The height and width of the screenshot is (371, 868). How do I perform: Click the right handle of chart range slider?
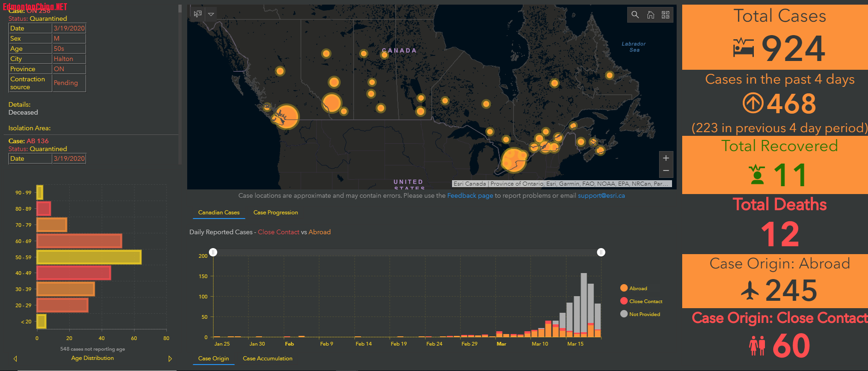(x=601, y=252)
